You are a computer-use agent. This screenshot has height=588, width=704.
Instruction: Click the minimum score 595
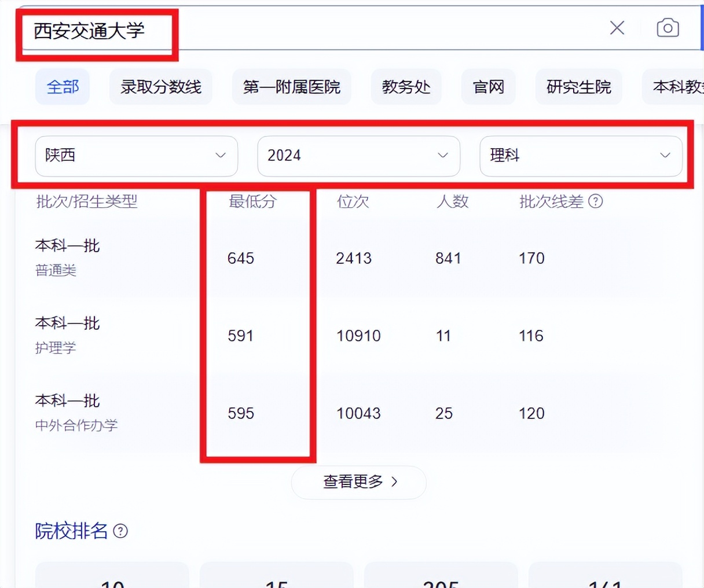(x=241, y=413)
